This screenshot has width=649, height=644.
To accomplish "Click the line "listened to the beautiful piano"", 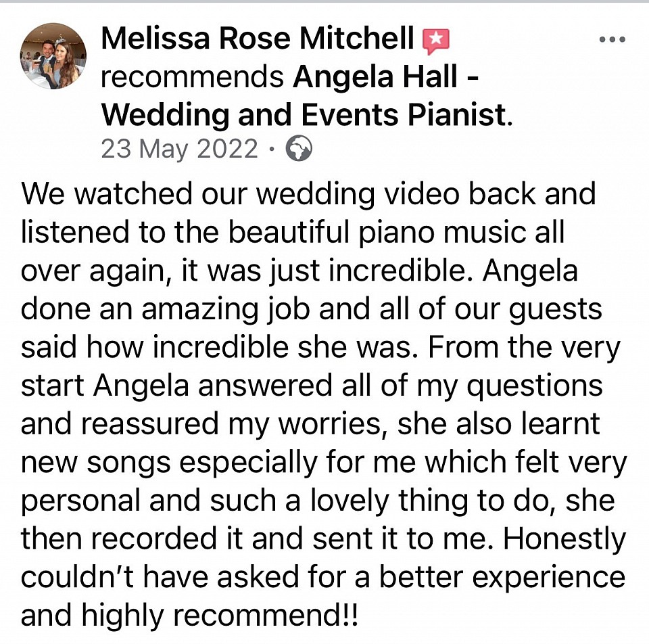I will (x=292, y=233).
